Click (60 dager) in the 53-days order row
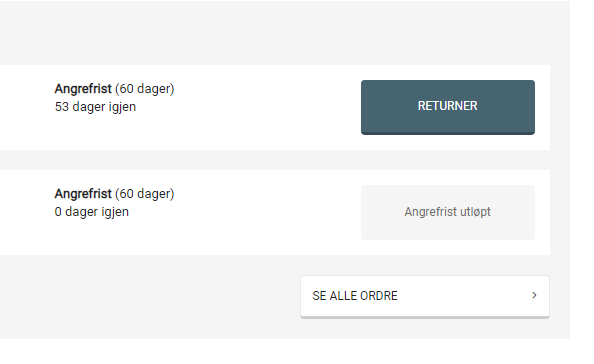 point(145,89)
